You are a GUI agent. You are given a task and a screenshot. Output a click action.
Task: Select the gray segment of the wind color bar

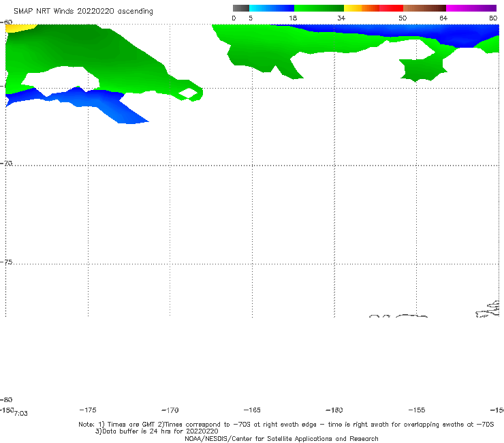point(241,8)
